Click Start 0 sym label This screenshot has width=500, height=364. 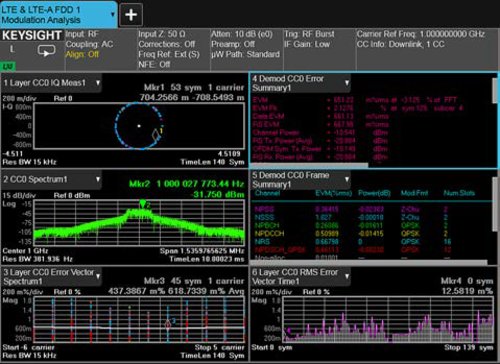tap(272, 347)
